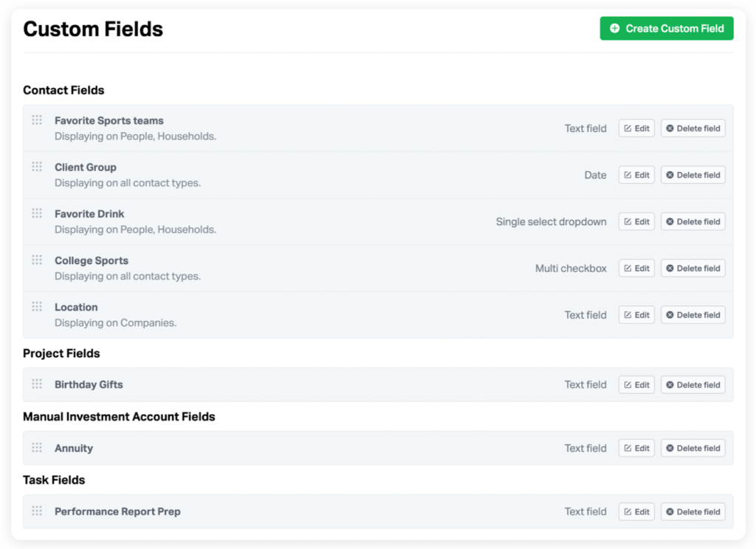Image resolution: width=756 pixels, height=549 pixels.
Task: Click the drag handle next to Performance Report Prep
Action: tap(36, 511)
